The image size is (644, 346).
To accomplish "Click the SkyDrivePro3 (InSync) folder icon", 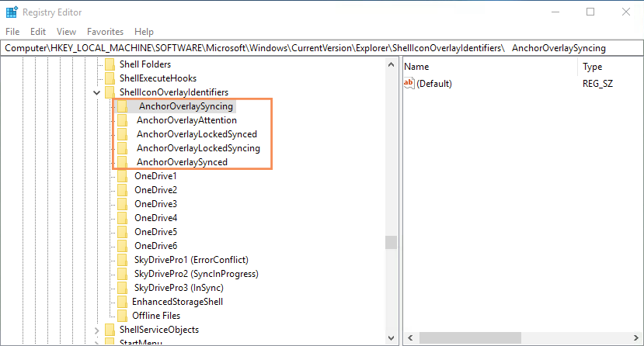I will (122, 287).
